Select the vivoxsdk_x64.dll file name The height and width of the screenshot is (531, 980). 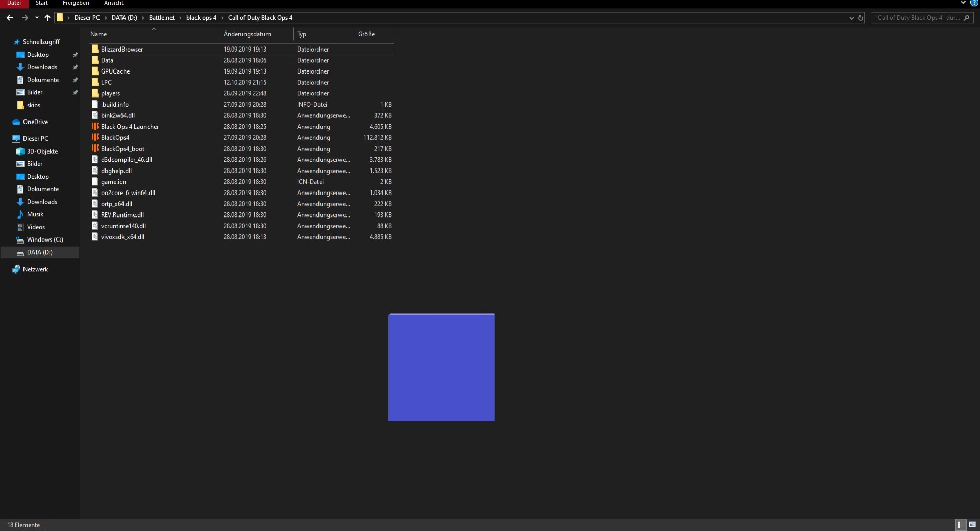click(122, 237)
